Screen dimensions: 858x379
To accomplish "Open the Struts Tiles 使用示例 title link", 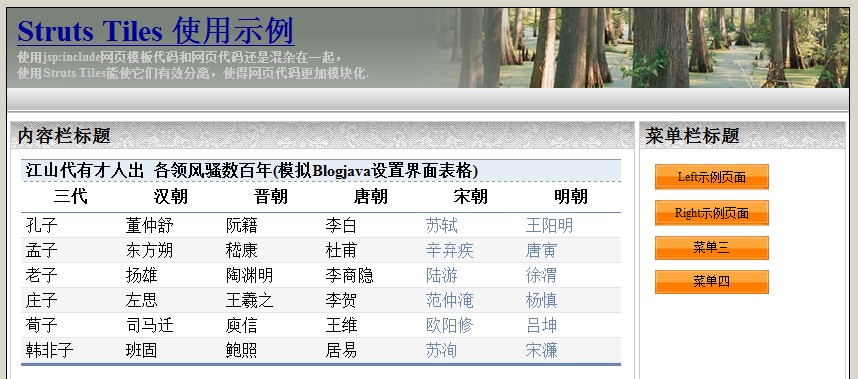I will (156, 31).
